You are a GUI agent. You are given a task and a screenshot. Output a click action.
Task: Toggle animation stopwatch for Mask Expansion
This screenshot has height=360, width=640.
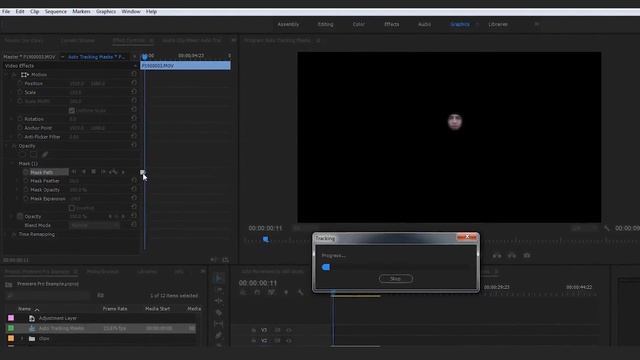26,199
